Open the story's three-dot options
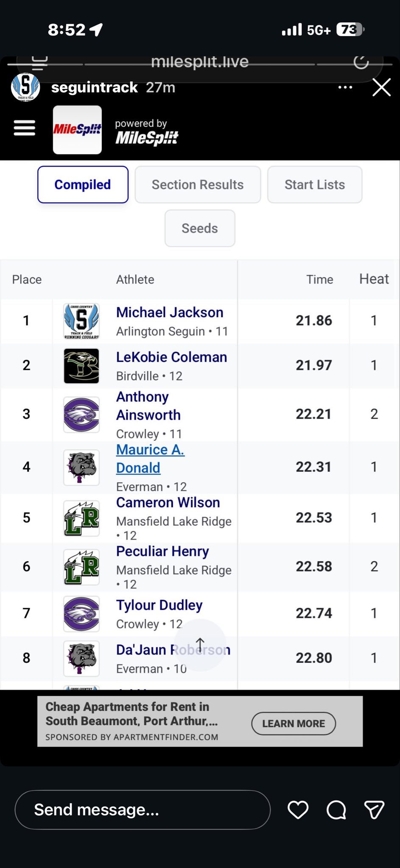This screenshot has width=400, height=868. (x=345, y=87)
